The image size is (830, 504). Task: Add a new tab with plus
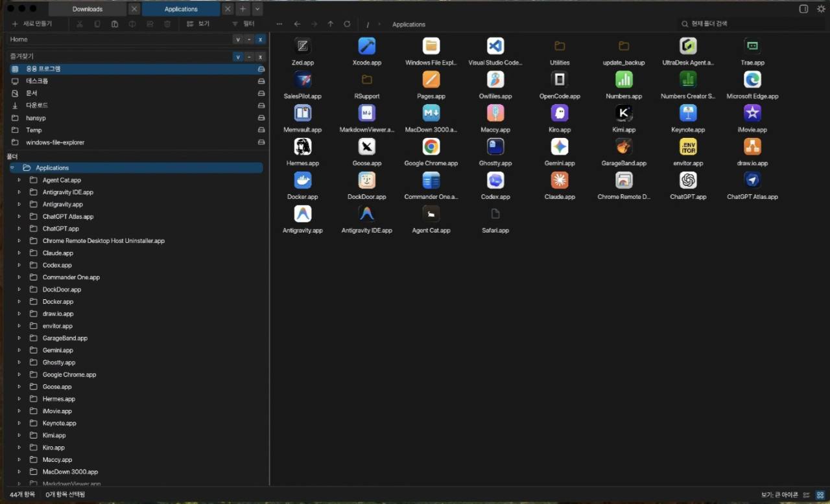click(243, 9)
